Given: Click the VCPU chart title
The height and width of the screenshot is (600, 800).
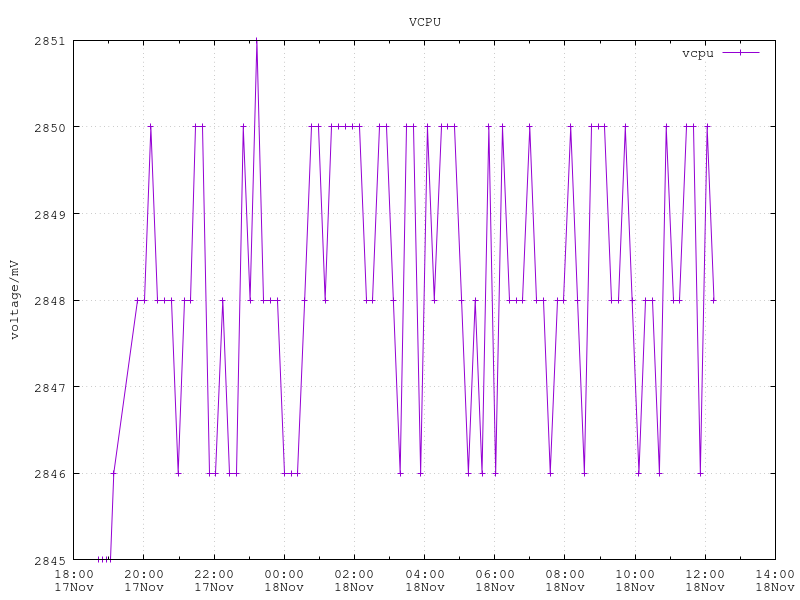Looking at the screenshot, I should tap(424, 21).
